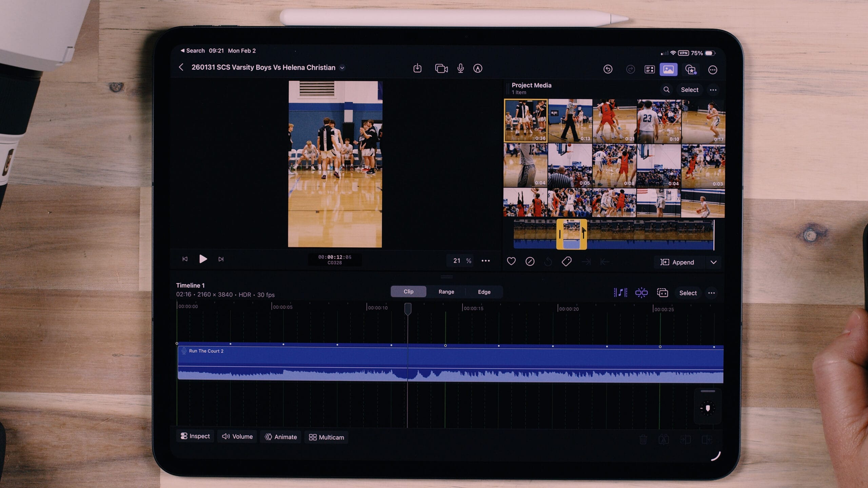868x488 pixels.
Task: Click the undo arrow icon
Action: click(x=608, y=69)
